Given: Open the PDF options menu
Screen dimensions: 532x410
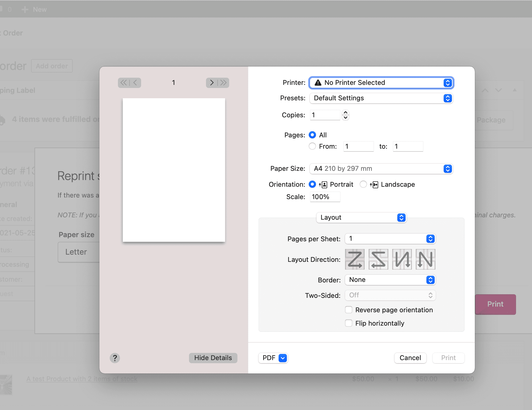Looking at the screenshot, I should click(x=273, y=358).
